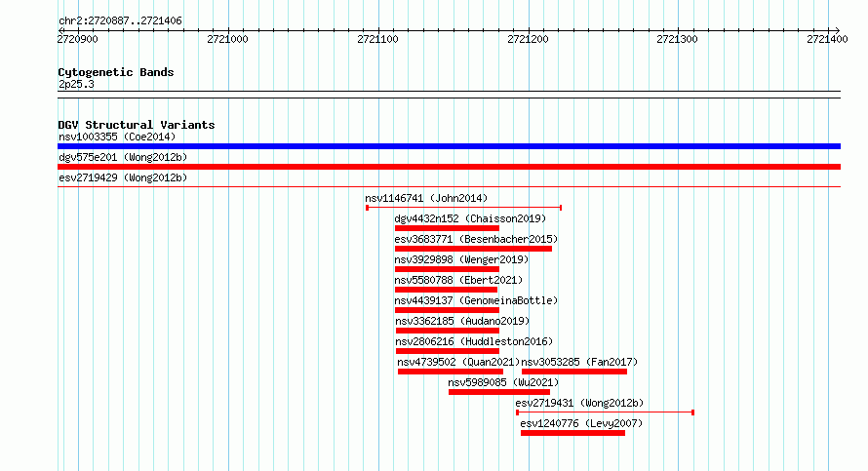The height and width of the screenshot is (471, 868).
Task: Click red bar under esv1240776 (Levy2007)
Action: tap(572, 433)
